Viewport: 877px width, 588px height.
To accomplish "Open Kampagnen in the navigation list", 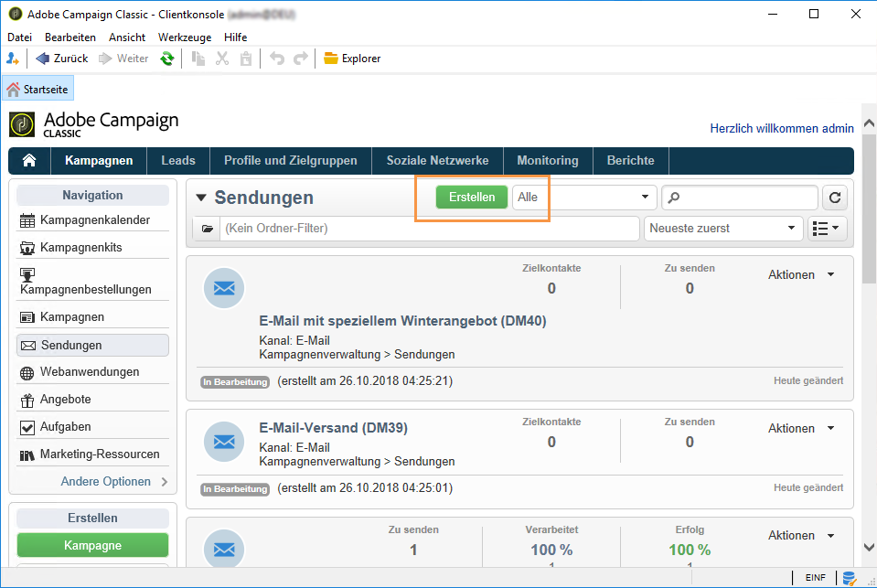I will pyautogui.click(x=93, y=317).
